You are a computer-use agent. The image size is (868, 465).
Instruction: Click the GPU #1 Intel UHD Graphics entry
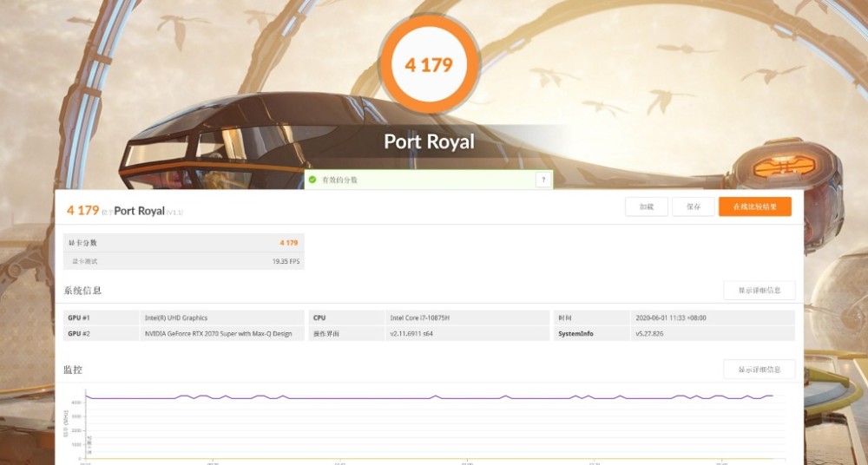point(184,318)
